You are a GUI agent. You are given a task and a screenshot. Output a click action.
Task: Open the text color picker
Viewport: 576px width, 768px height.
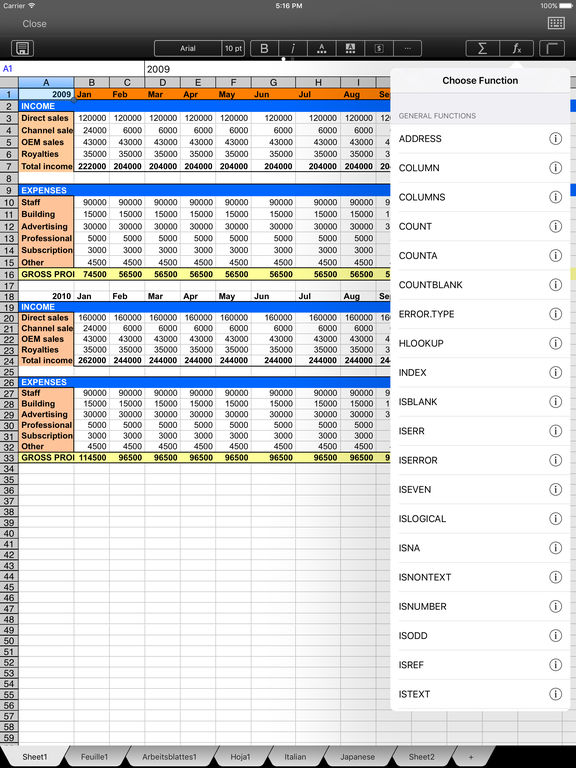[x=321, y=48]
